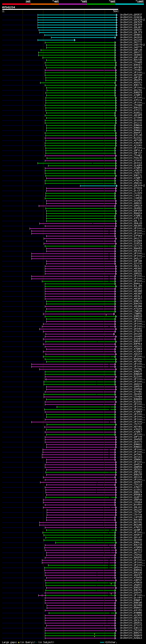146x644 pixels.
Task: Click the cyan ~100% identity legend segment
Action: (x=130, y=4)
